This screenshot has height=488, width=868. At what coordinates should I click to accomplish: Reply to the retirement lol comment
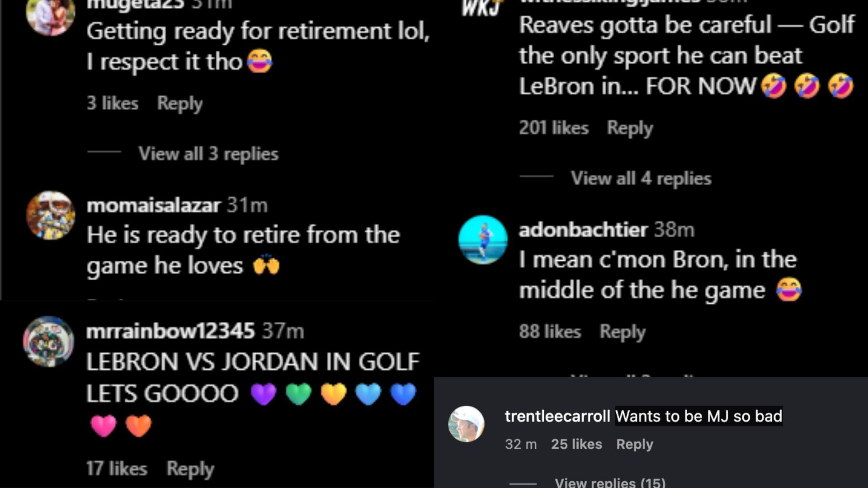pyautogui.click(x=180, y=103)
